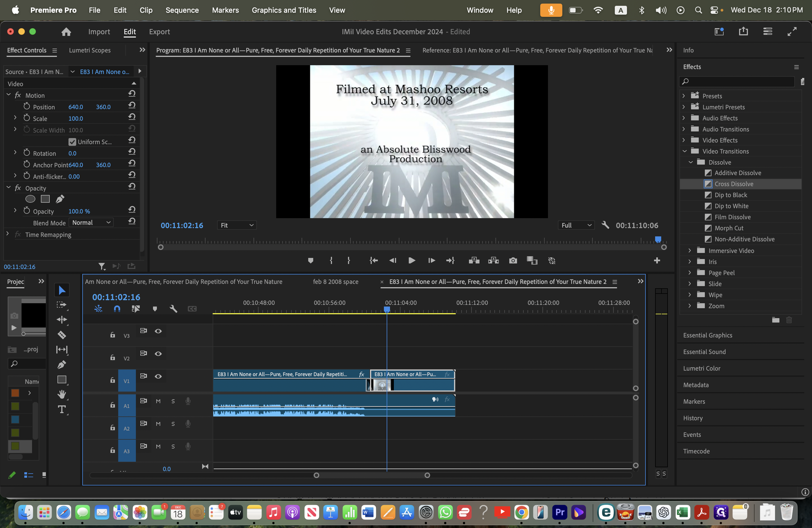Viewport: 812px width, 528px height.
Task: Switch to feb 8 2008 space sequence tab
Action: pos(336,282)
